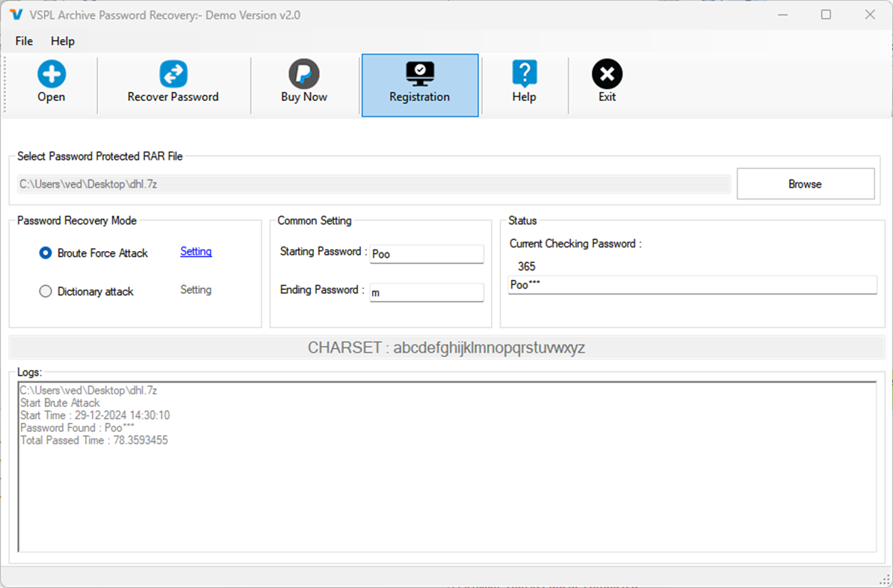Click the archive file path field
893x588 pixels.
pos(374,184)
